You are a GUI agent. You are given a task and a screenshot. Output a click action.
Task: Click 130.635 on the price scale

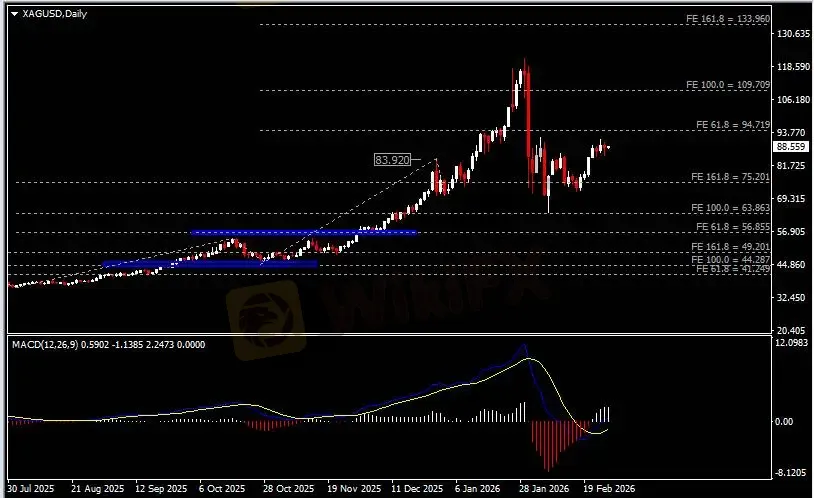coord(793,34)
